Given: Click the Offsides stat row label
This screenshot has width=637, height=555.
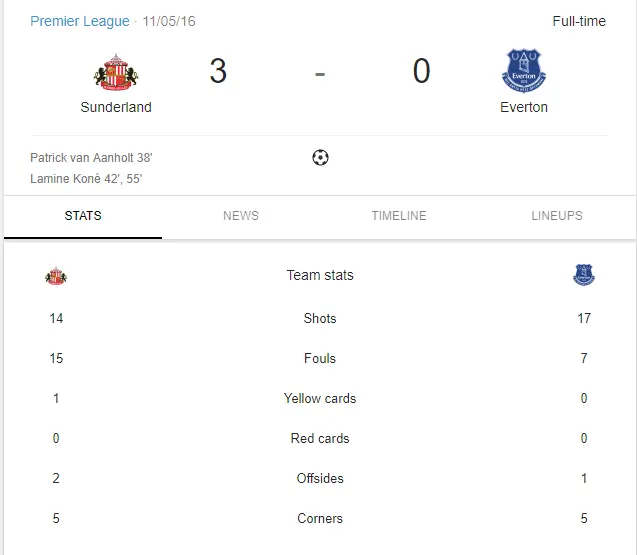Looking at the screenshot, I should tap(320, 479).
